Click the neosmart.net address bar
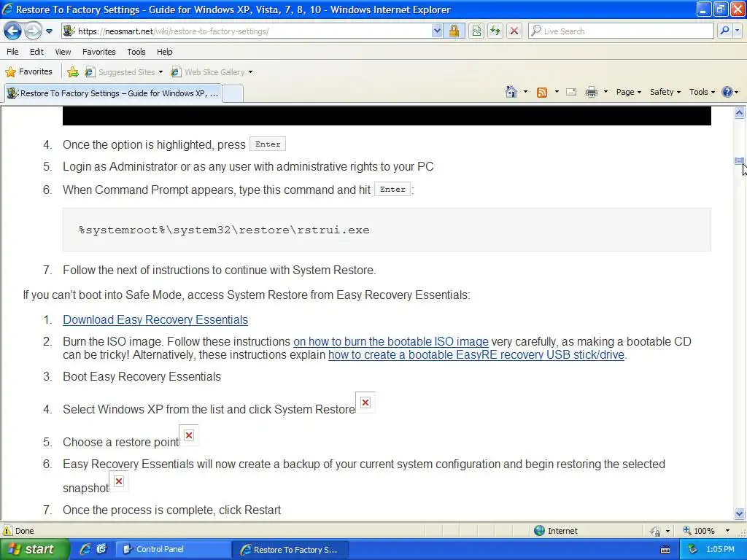747x560 pixels. 247,31
